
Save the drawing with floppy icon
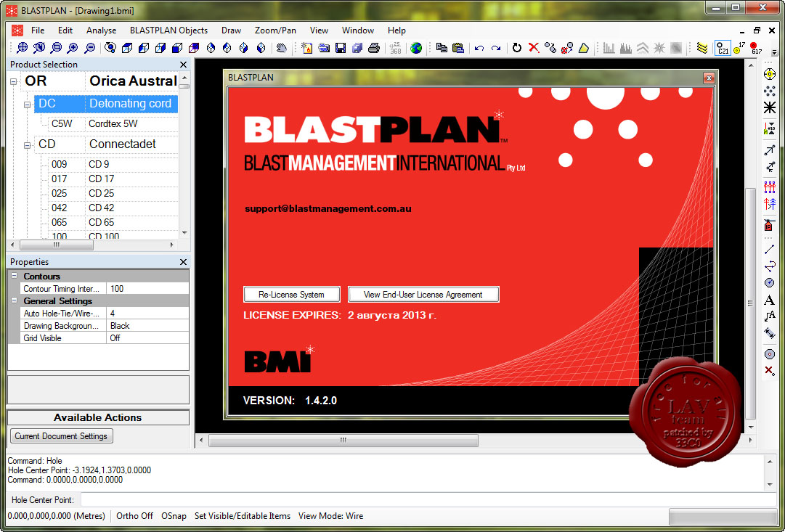click(341, 48)
